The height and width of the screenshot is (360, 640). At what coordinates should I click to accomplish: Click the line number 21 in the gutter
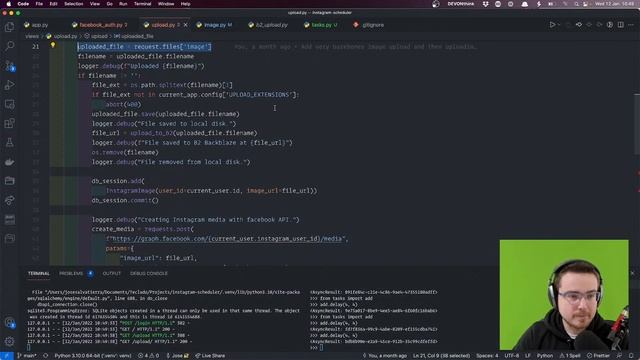click(x=36, y=47)
